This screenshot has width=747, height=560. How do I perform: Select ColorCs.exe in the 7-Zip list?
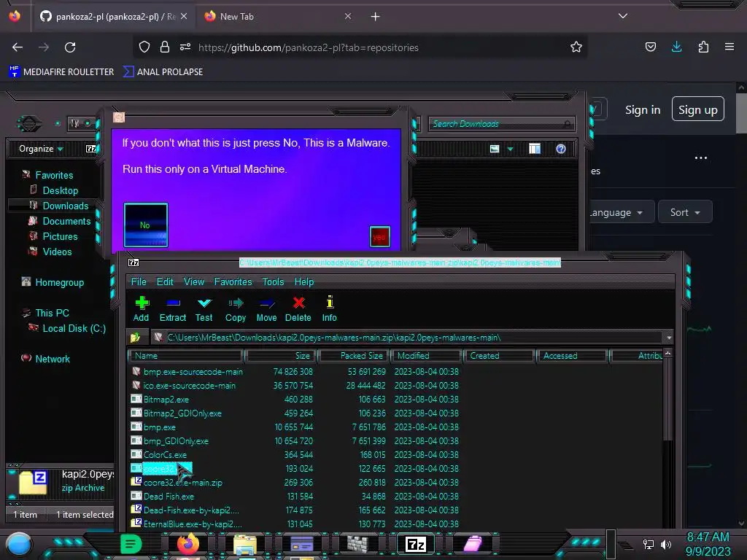click(165, 454)
